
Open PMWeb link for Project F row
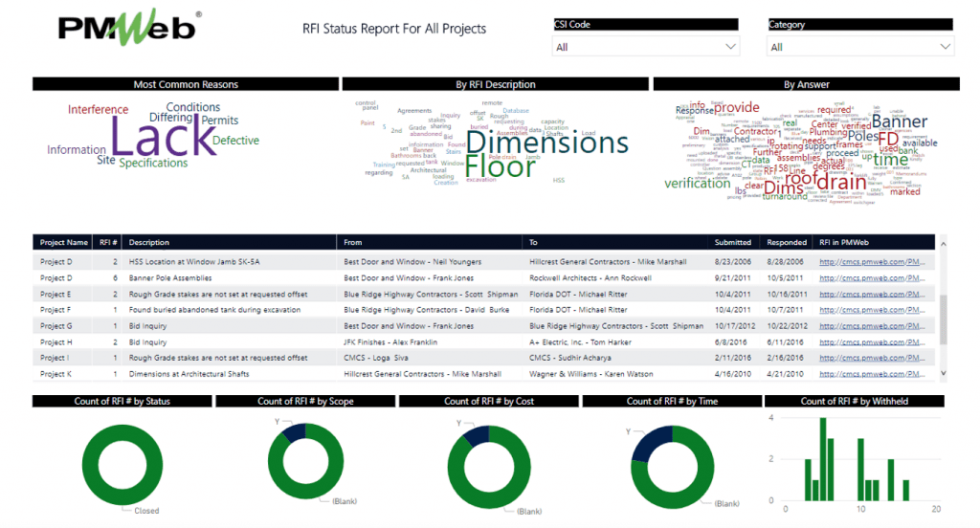pyautogui.click(x=872, y=310)
